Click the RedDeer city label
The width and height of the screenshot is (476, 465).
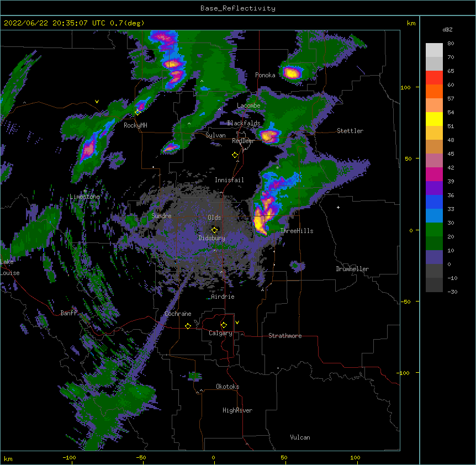243,141
